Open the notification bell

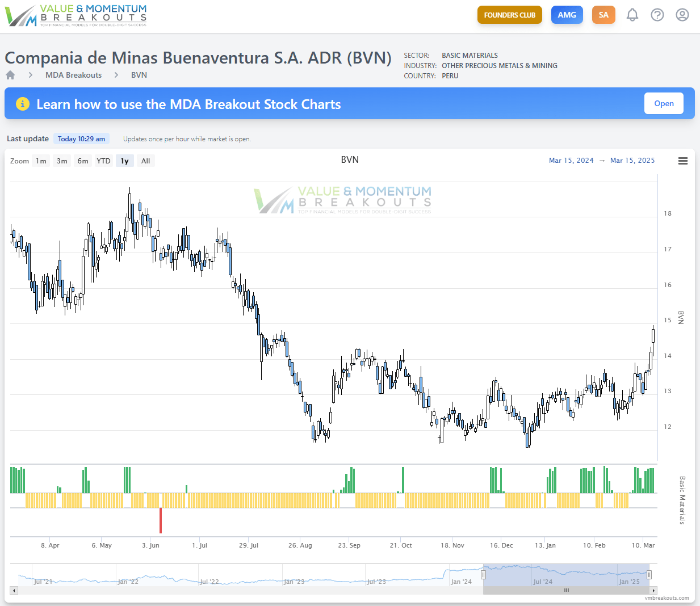(632, 15)
